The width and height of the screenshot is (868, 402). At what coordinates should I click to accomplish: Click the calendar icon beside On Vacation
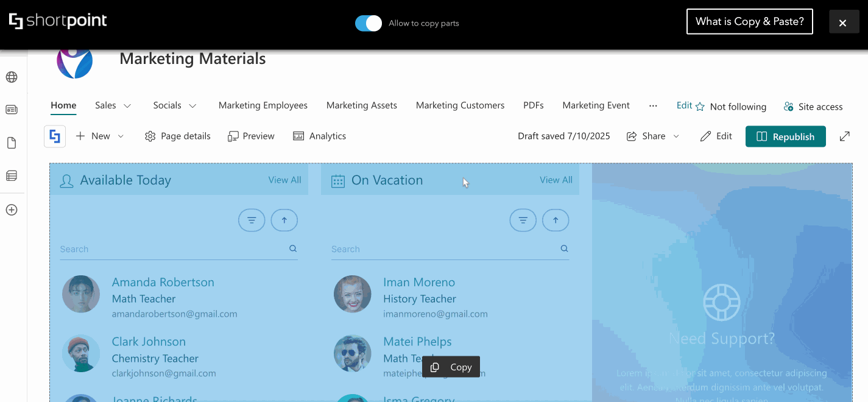(x=338, y=181)
